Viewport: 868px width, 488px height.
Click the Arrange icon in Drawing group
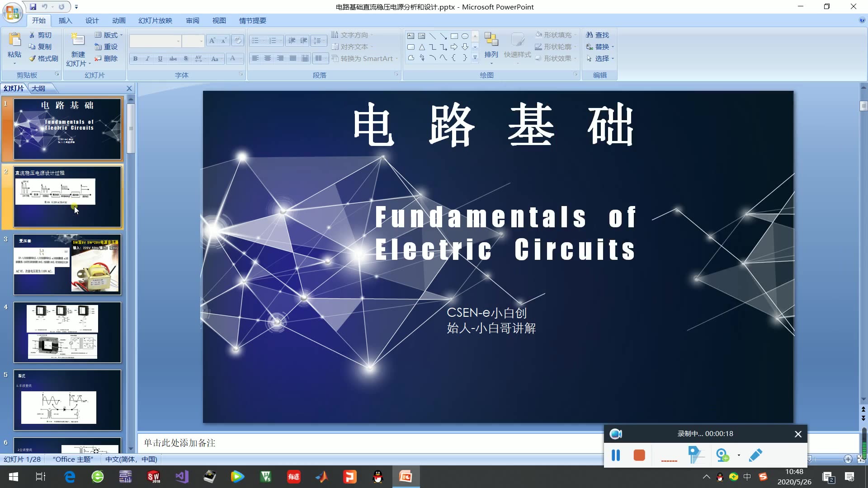(491, 45)
